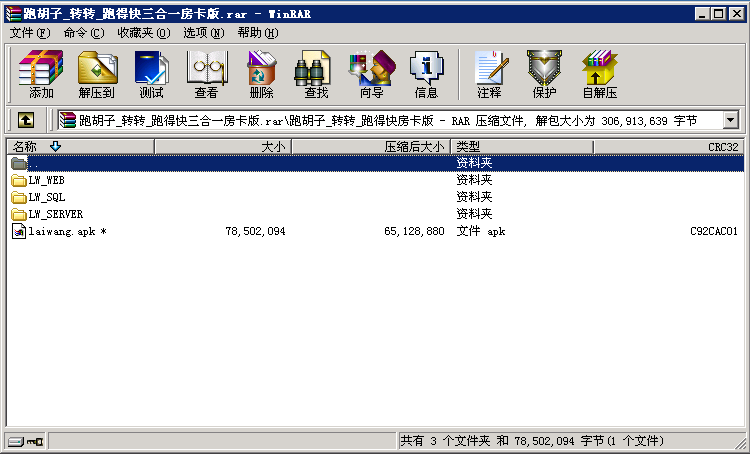Click the Delete (删除) toolbar icon
Screen dimensions: 750x454
tap(261, 74)
